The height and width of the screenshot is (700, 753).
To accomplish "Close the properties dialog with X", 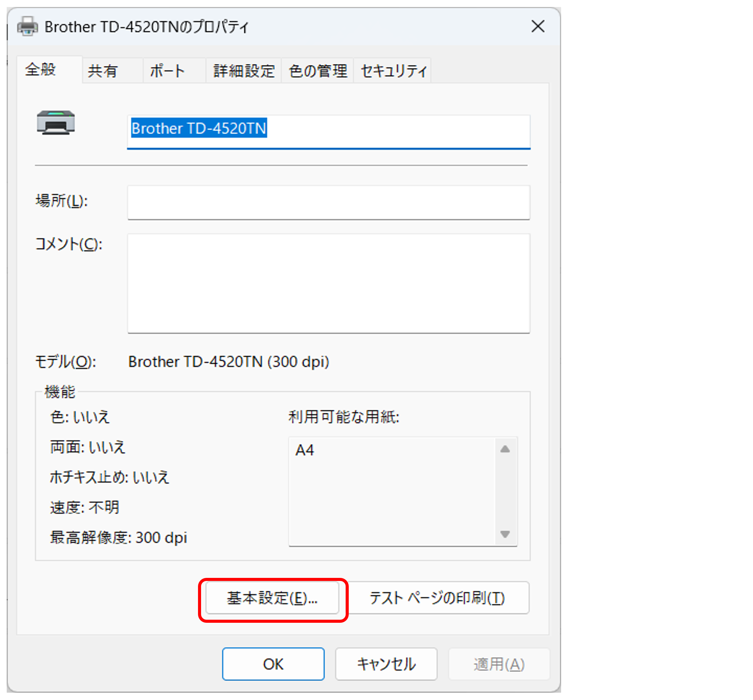I will [538, 27].
